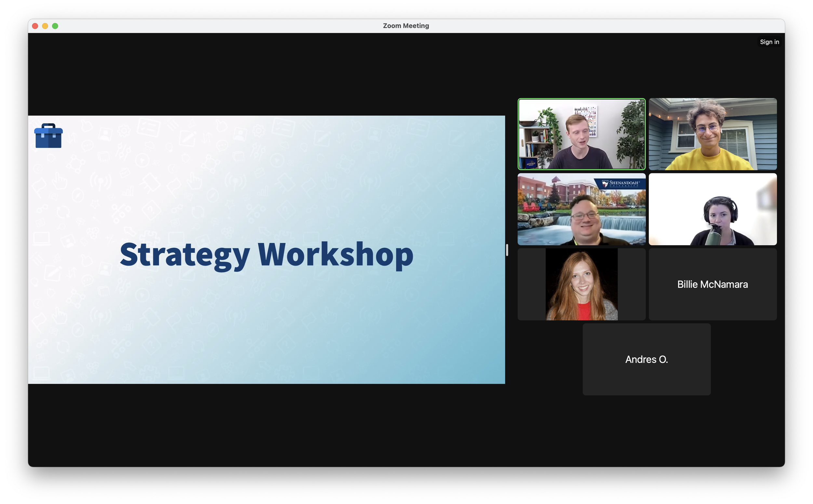Minimize window with the yellow button
813x504 pixels.
45,26
